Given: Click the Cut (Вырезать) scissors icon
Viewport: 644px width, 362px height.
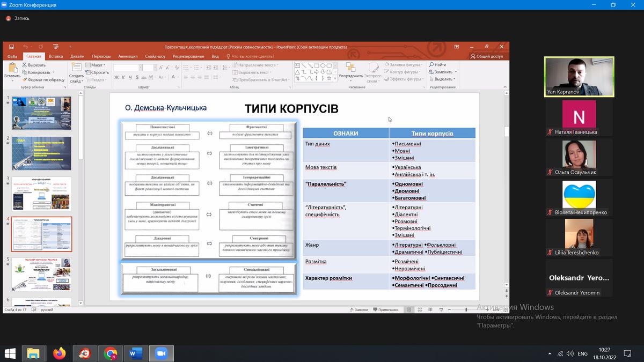Looking at the screenshot, I should [x=25, y=65].
